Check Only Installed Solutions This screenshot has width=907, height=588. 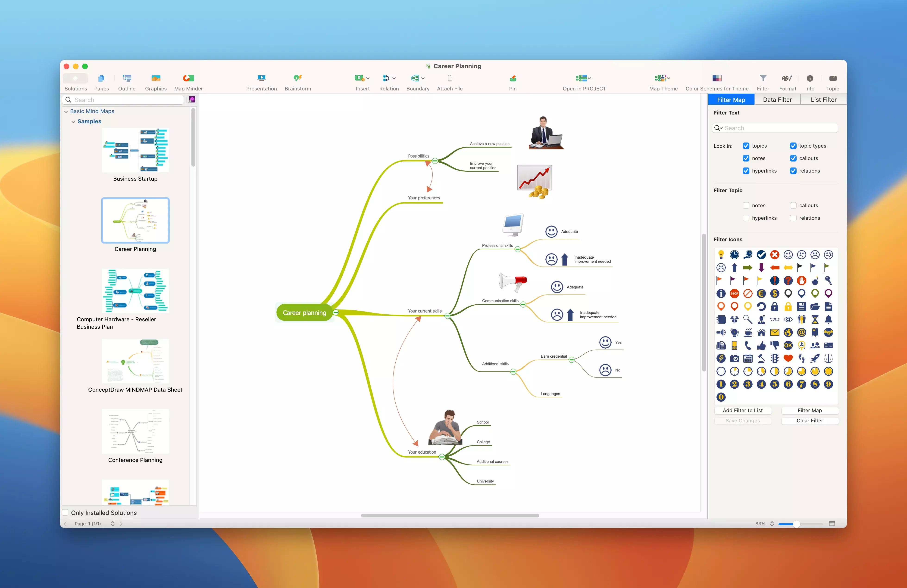pos(66,513)
